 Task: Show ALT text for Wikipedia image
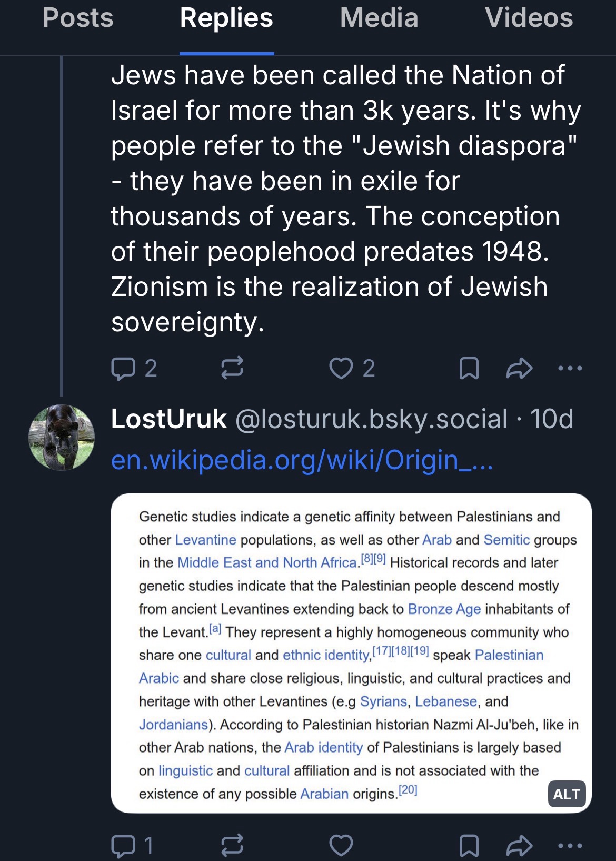[566, 794]
